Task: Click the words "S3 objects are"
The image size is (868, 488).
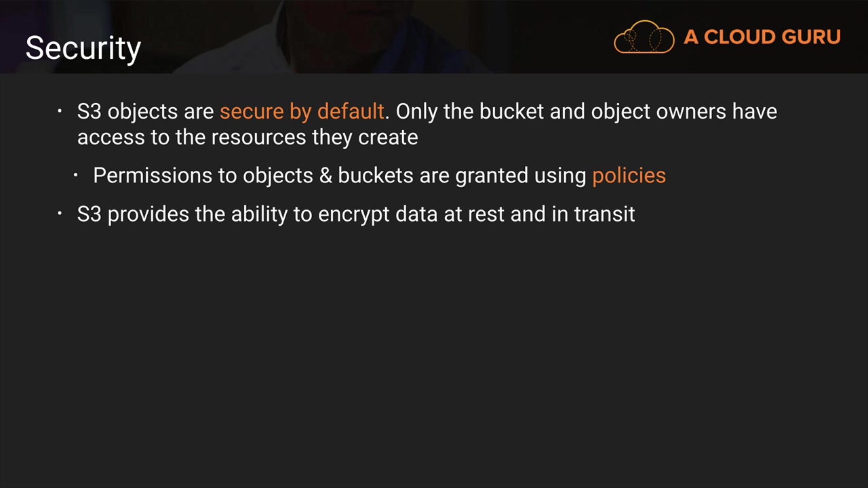Action: coord(145,111)
